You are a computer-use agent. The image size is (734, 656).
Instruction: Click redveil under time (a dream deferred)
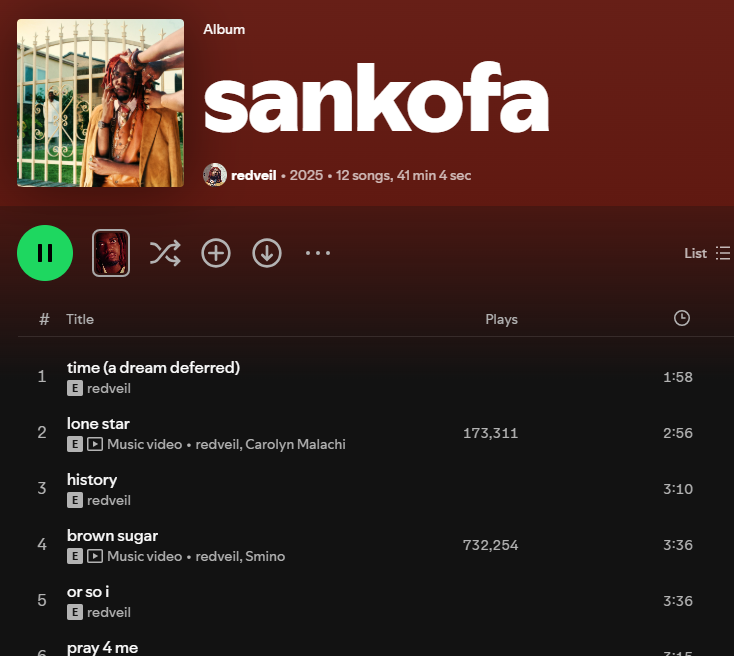pos(109,389)
